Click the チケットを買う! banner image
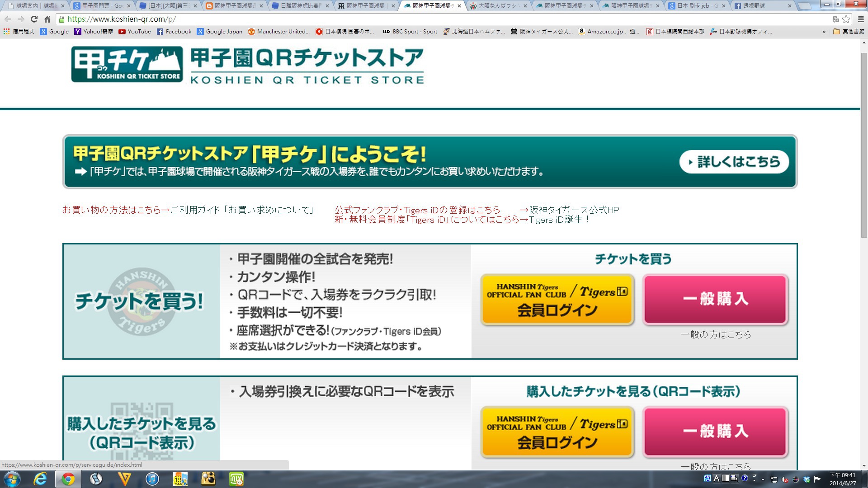Screen dimensions: 868x488 [142, 301]
